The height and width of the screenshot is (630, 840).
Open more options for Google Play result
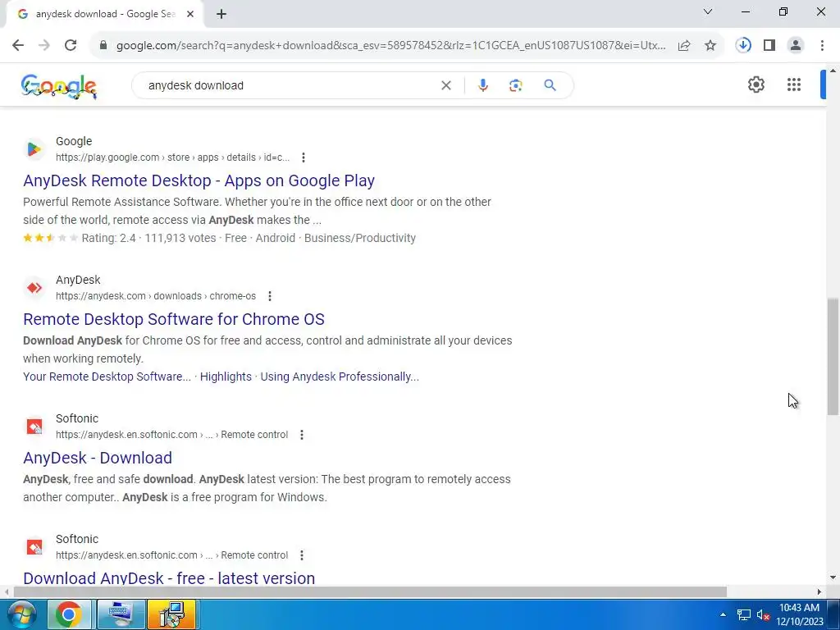point(304,157)
